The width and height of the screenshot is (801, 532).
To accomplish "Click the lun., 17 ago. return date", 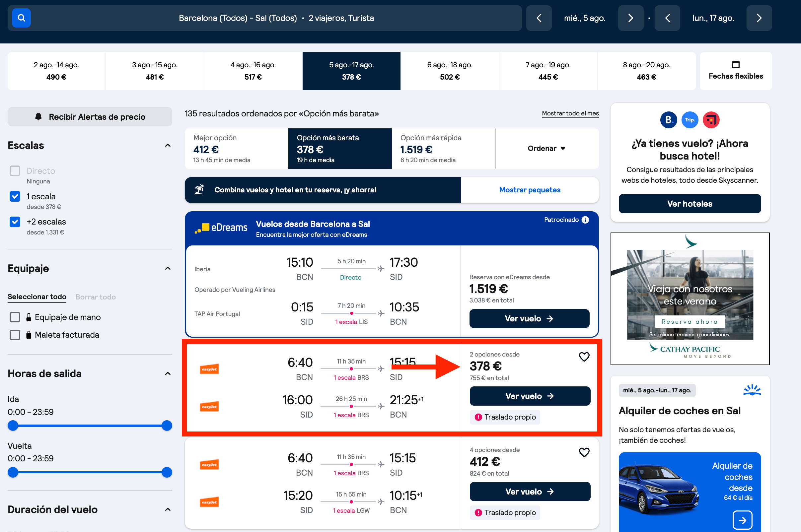I will click(x=713, y=18).
